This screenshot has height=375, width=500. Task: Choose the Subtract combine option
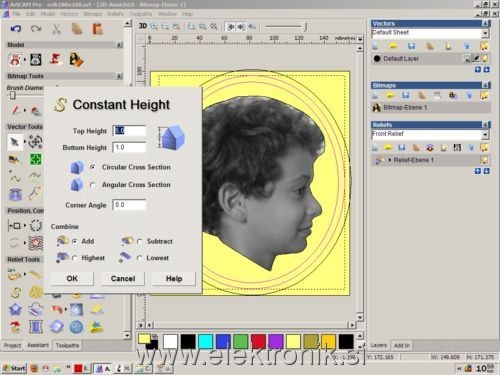coord(139,241)
